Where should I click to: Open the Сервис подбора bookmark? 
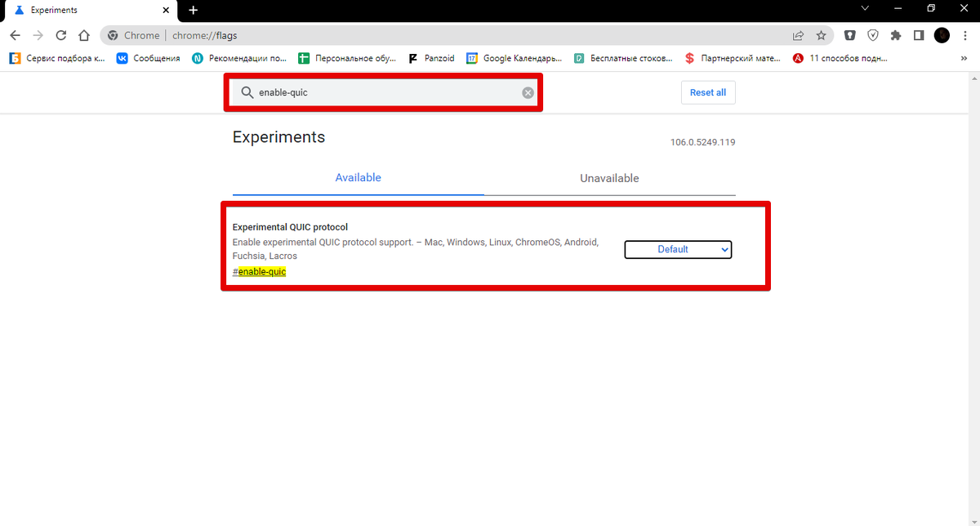click(x=57, y=58)
